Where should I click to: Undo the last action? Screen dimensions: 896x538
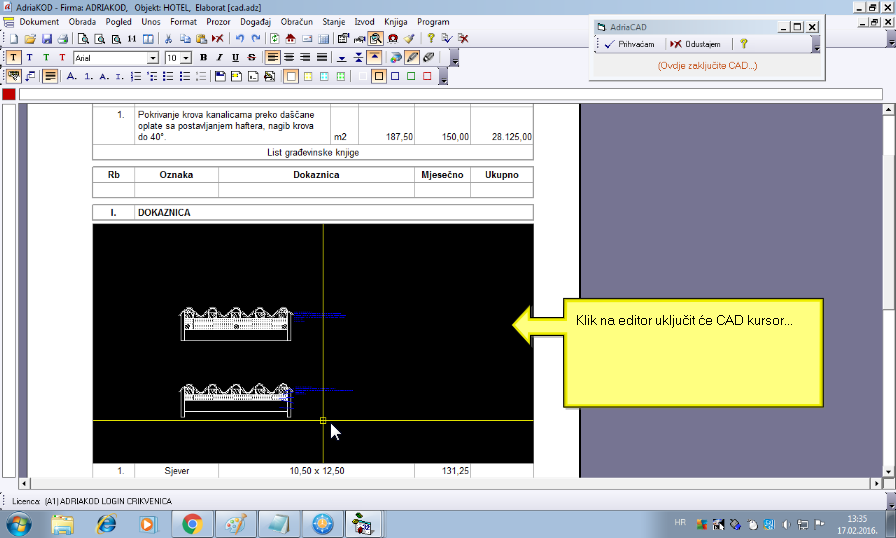pyautogui.click(x=239, y=39)
